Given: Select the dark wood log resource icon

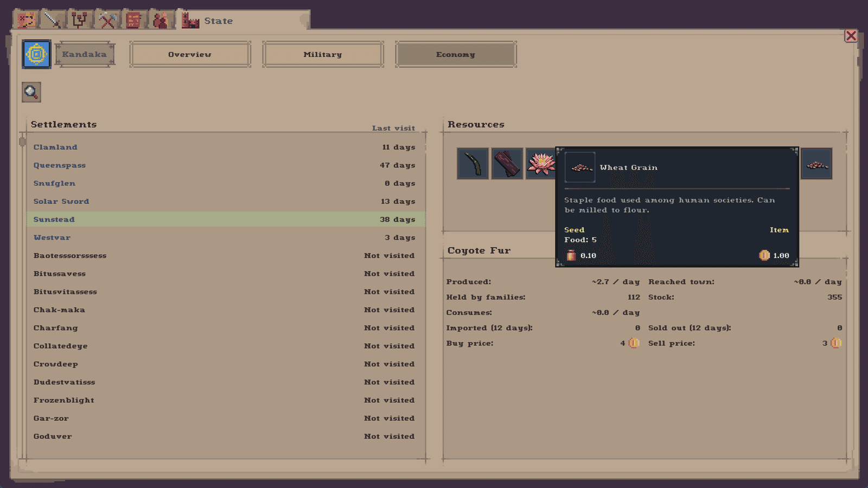Looking at the screenshot, I should click(x=507, y=163).
